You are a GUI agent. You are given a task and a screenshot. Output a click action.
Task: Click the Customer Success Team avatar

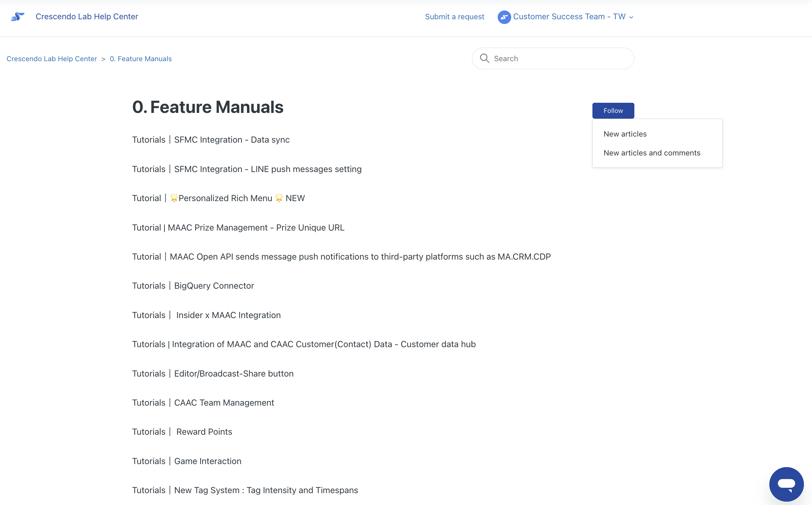tap(504, 17)
